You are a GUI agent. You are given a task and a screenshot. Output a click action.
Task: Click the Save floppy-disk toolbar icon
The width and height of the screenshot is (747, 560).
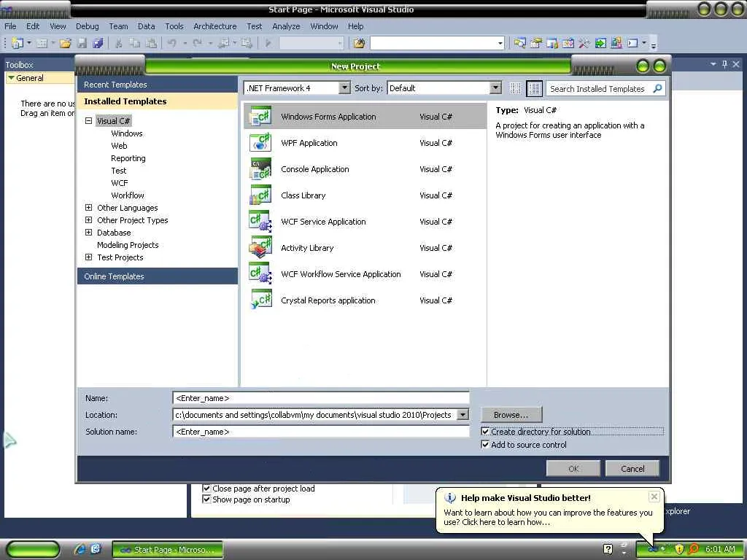click(82, 43)
